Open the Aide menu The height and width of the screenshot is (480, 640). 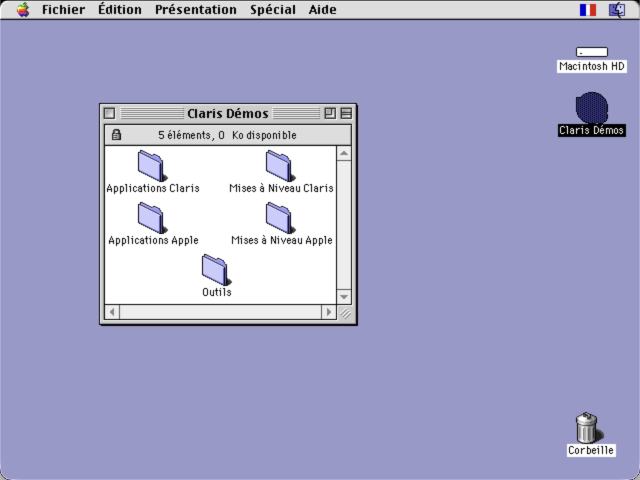tap(322, 9)
